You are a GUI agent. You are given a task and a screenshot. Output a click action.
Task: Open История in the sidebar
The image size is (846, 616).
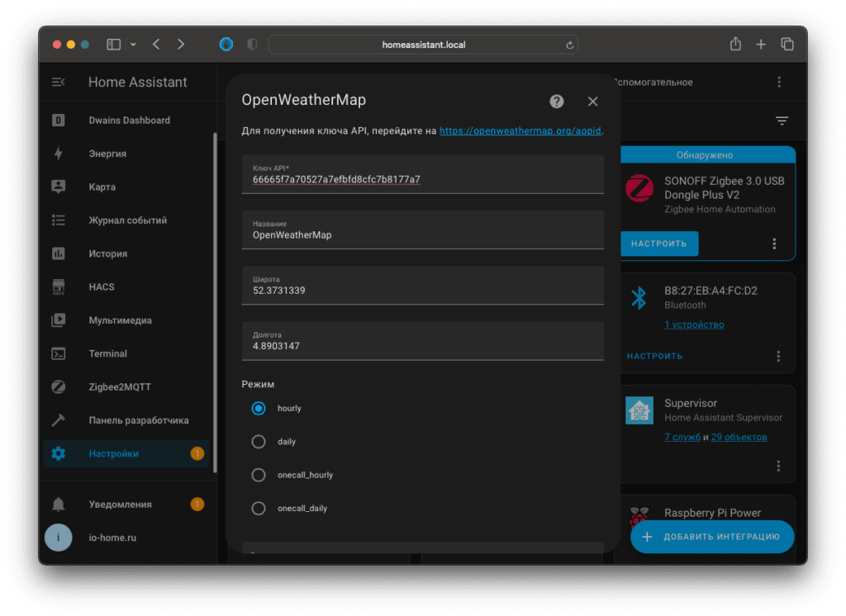[108, 254]
